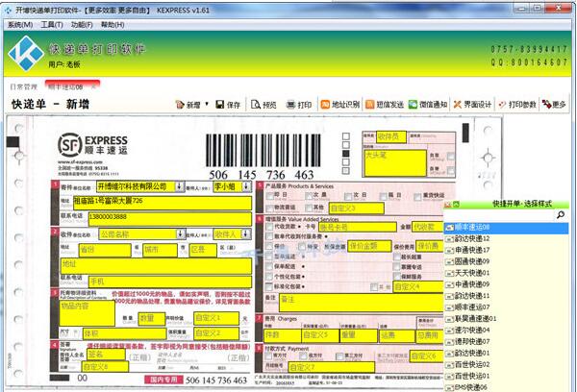This screenshot has height=392, width=577.
Task: Close the 顺丰速运08 tab with its x
Action: pos(93,86)
